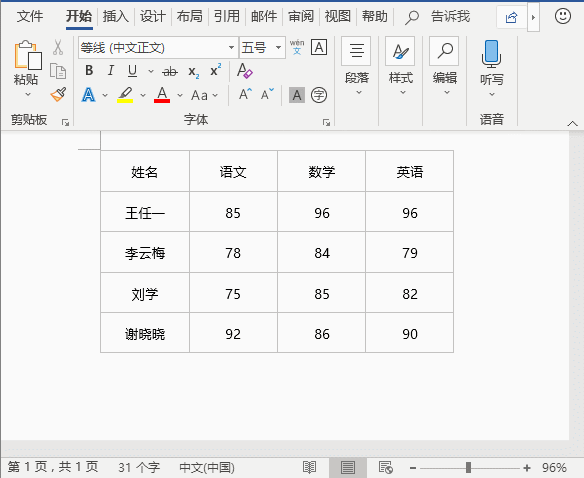Switch to Read Mode view
The image size is (584, 478).
pyautogui.click(x=309, y=467)
